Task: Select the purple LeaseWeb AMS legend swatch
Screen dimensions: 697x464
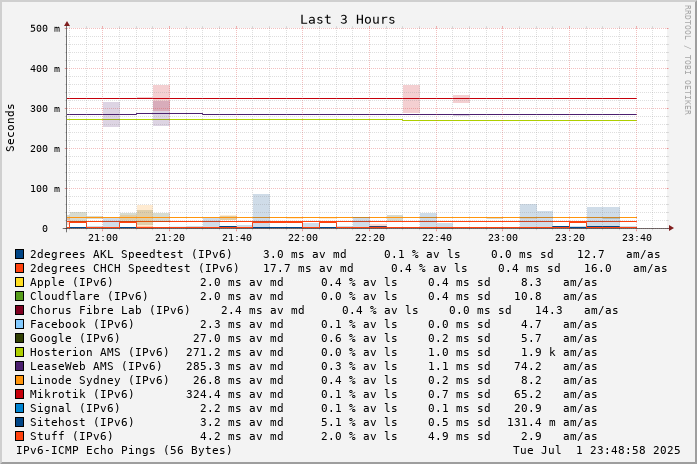Action: [x=19, y=366]
